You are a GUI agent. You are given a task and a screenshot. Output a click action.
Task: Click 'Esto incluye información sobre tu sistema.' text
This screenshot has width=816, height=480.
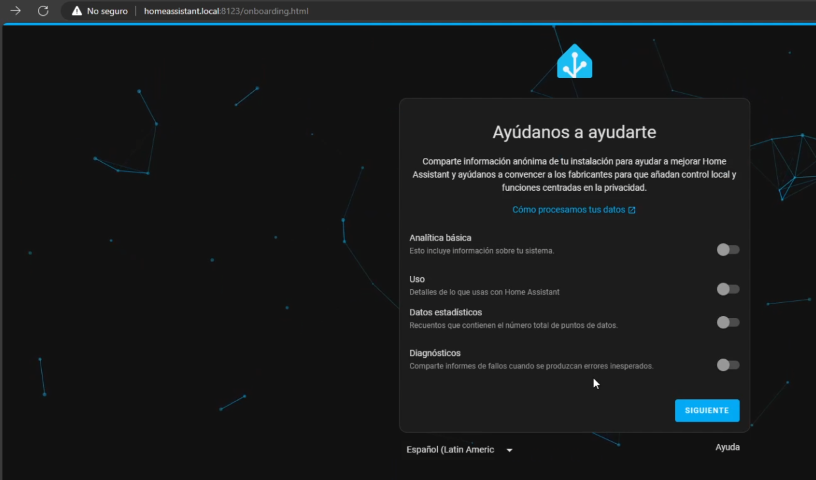pos(481,251)
